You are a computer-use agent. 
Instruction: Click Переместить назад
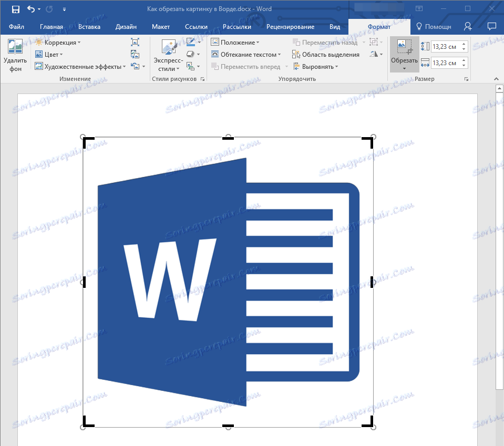pos(325,43)
